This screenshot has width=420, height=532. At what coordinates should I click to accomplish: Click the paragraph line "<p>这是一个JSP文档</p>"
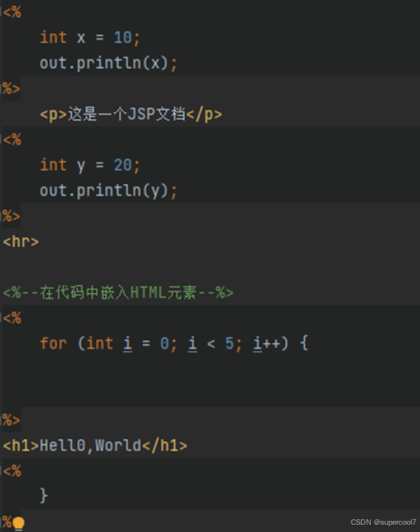tap(131, 114)
